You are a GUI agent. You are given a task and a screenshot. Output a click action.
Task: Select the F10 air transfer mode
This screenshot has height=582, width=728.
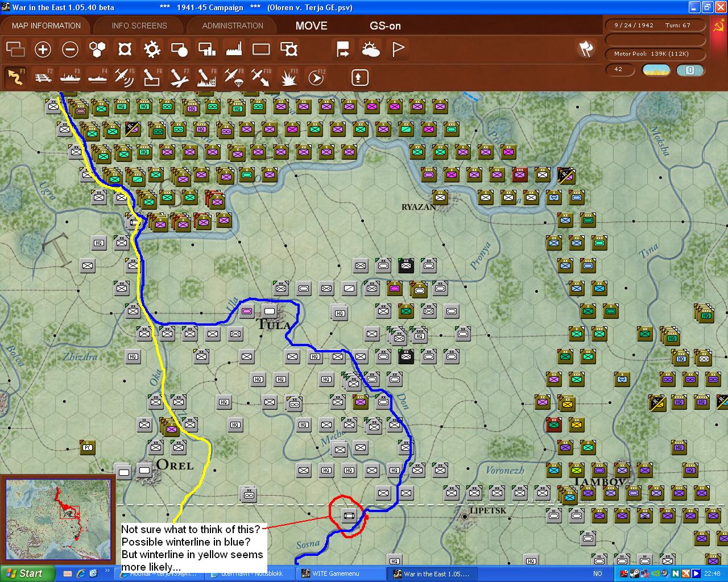[x=261, y=77]
